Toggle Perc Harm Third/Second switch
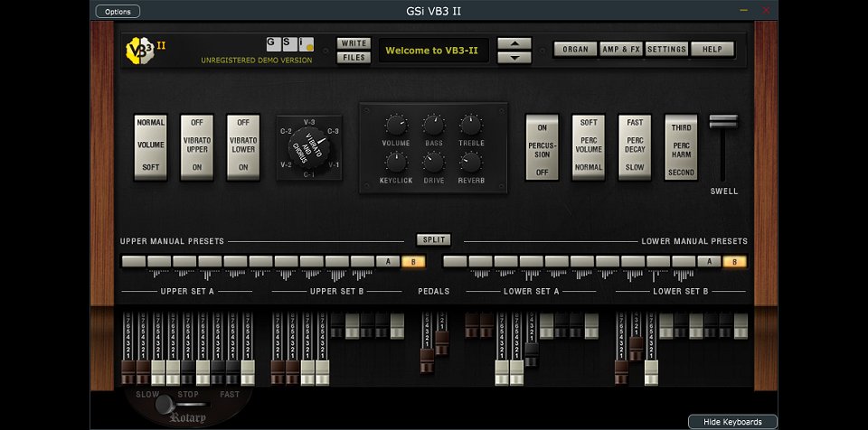 tap(682, 146)
